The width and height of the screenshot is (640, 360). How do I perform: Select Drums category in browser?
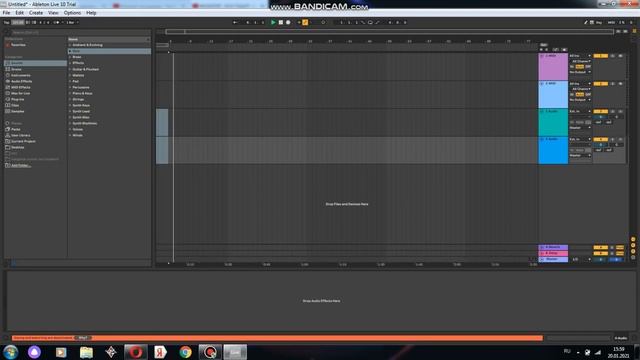(x=16, y=69)
